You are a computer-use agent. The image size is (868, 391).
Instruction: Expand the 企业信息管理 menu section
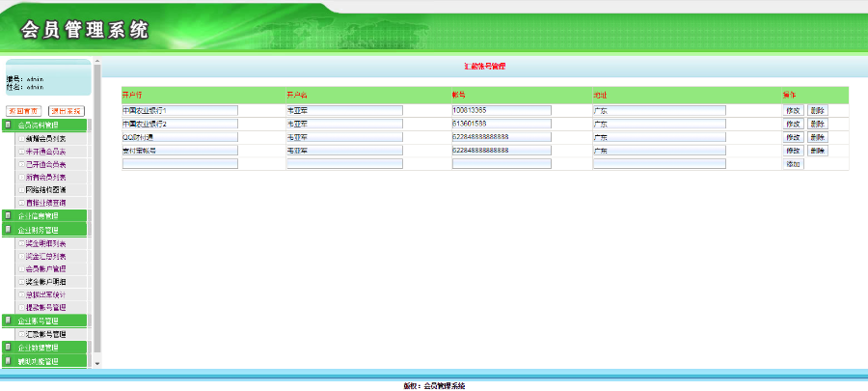[x=38, y=216]
